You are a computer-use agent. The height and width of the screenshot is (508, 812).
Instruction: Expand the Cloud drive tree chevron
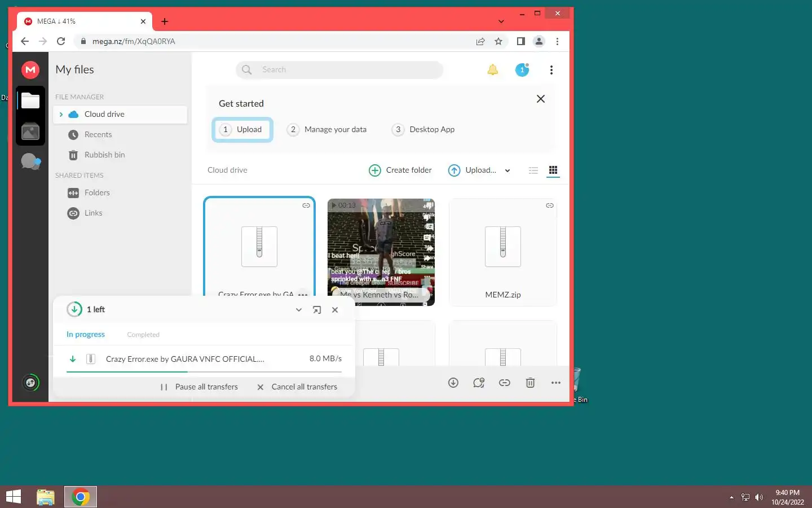[61, 114]
